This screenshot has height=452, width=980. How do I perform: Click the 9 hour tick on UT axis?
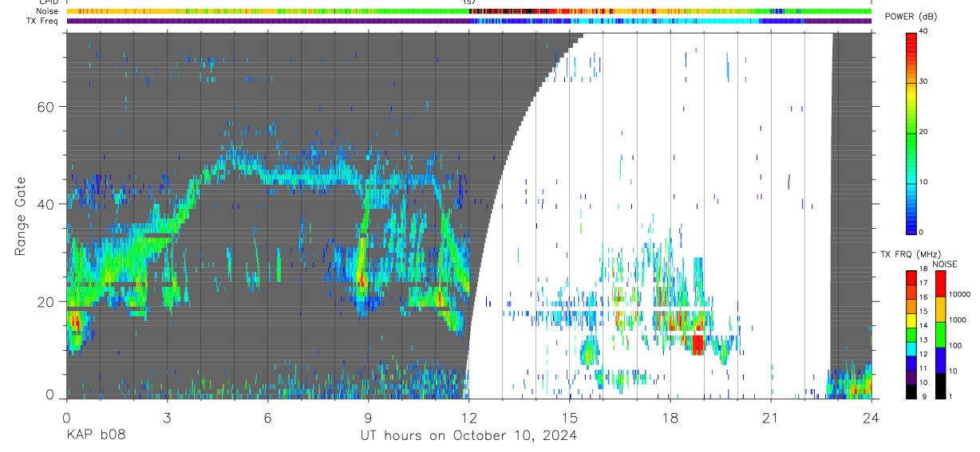(x=368, y=417)
